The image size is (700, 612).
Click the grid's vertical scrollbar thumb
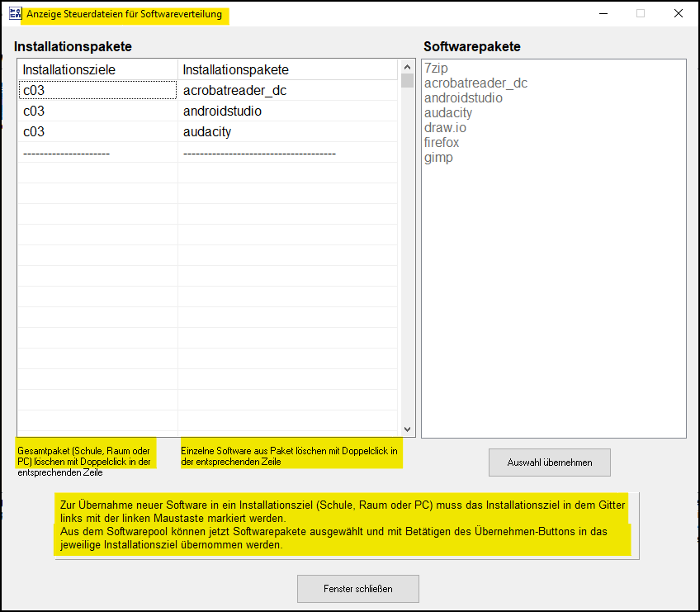pyautogui.click(x=407, y=81)
